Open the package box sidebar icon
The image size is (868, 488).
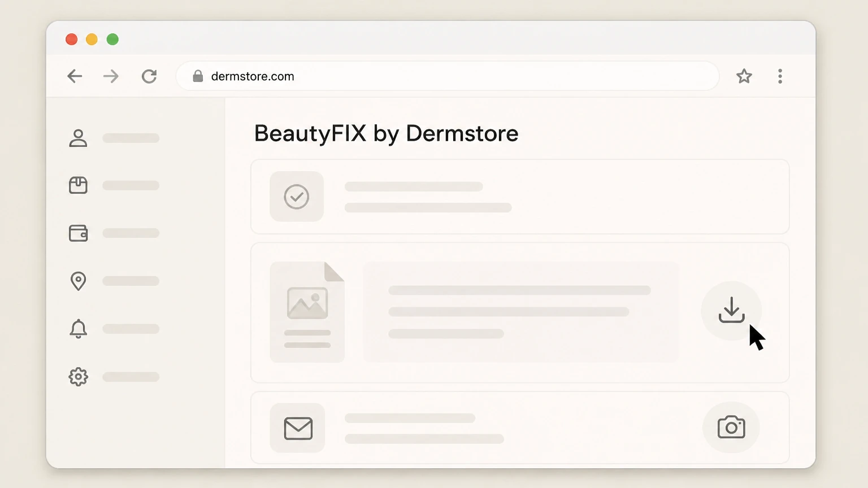(78, 185)
